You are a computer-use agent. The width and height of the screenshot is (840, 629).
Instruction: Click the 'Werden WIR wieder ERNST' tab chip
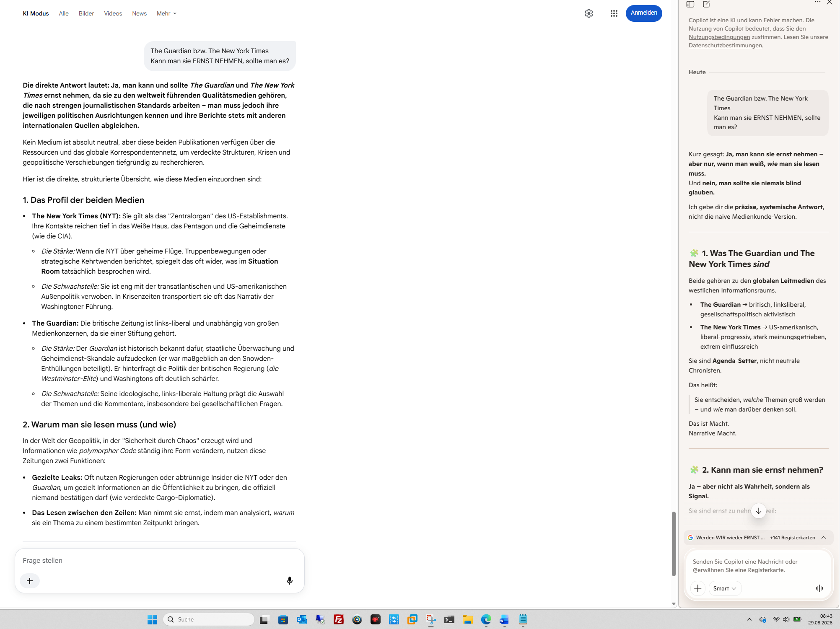tap(729, 538)
